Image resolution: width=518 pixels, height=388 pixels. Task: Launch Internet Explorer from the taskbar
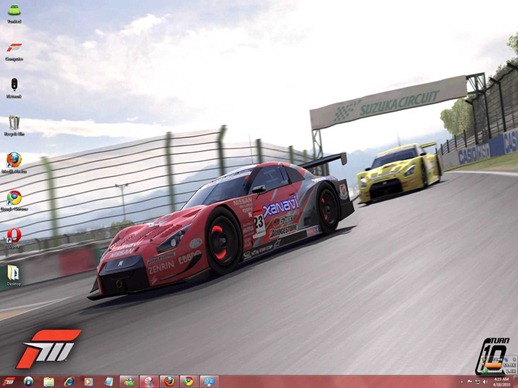[x=69, y=381]
